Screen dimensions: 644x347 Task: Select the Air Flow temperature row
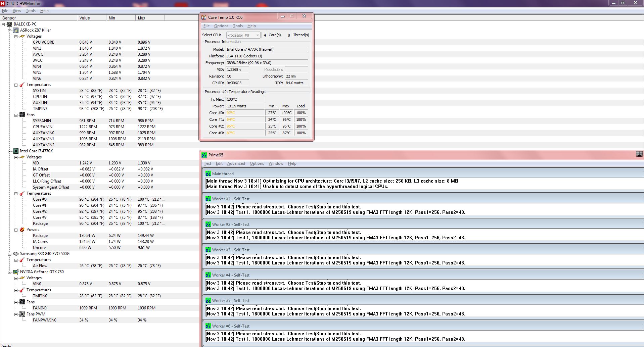[x=99, y=266]
